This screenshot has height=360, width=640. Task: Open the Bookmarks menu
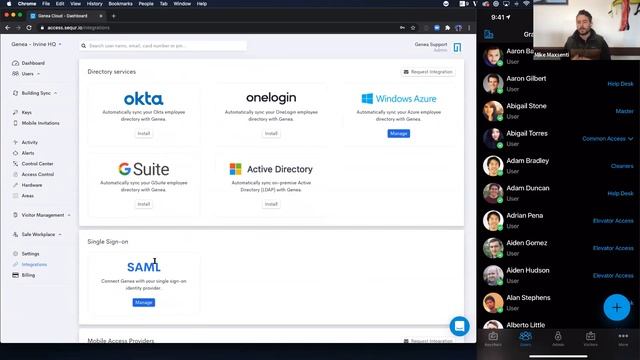(120, 4)
